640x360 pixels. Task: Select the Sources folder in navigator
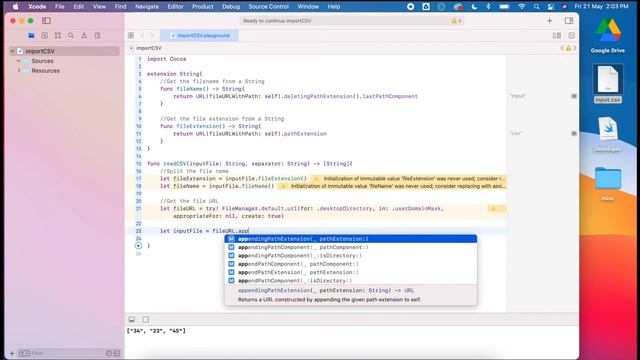pos(42,61)
